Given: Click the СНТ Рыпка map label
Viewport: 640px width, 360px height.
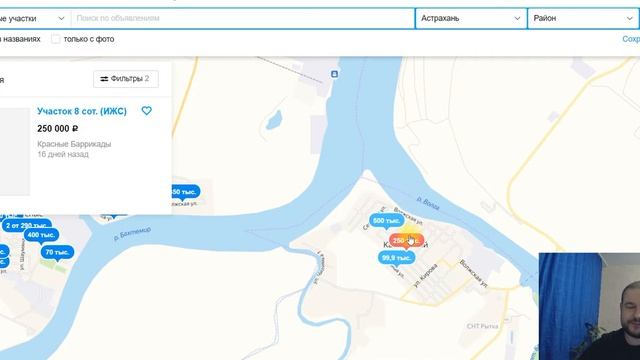Looking at the screenshot, I should pyautogui.click(x=482, y=326).
